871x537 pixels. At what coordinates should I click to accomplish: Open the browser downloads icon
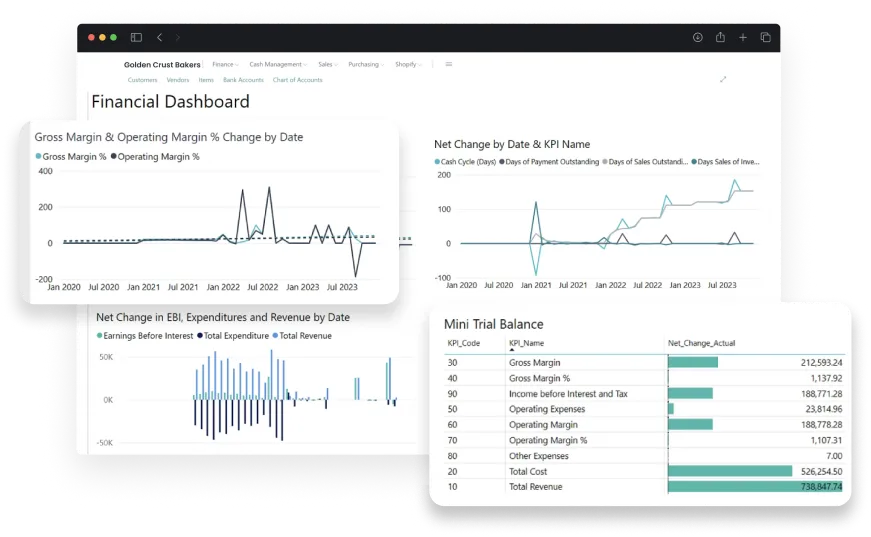697,38
